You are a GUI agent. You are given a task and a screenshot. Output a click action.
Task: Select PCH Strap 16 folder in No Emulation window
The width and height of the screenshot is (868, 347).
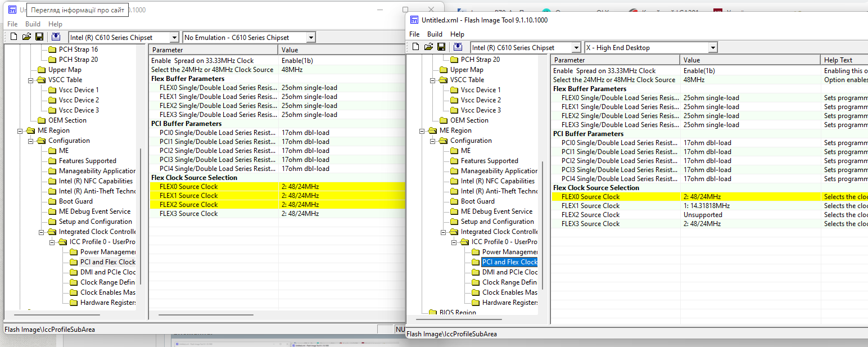[78, 49]
